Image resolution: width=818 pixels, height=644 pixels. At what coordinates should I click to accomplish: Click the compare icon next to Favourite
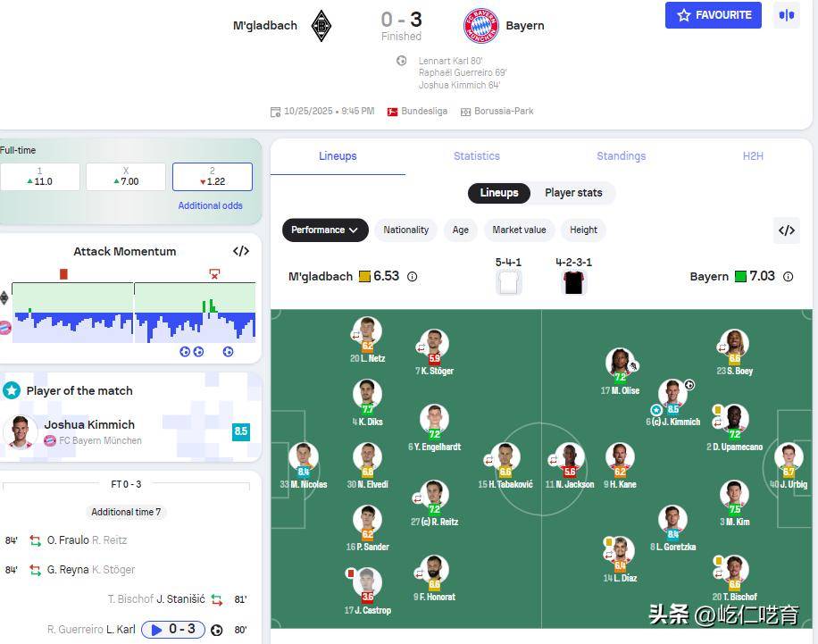coord(786,15)
